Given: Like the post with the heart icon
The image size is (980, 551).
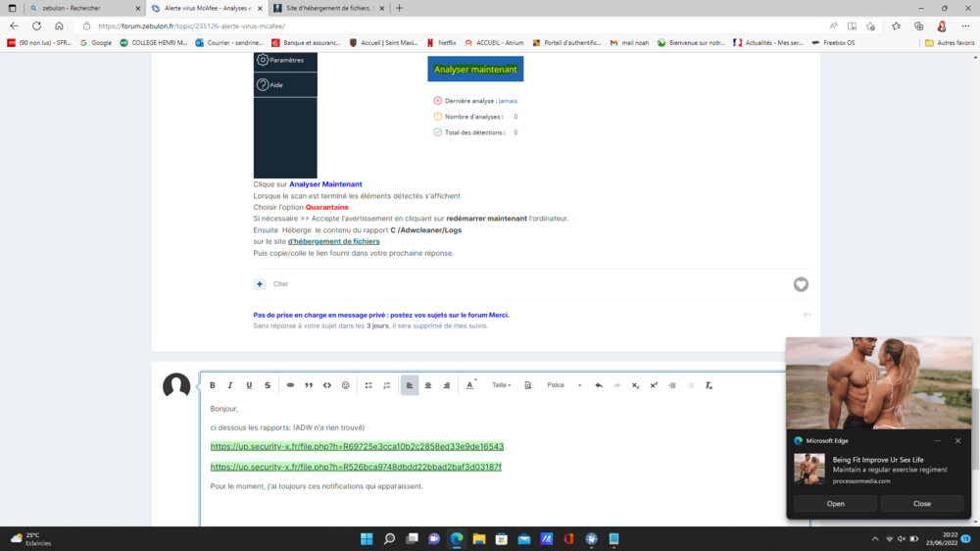Looking at the screenshot, I should (x=801, y=284).
